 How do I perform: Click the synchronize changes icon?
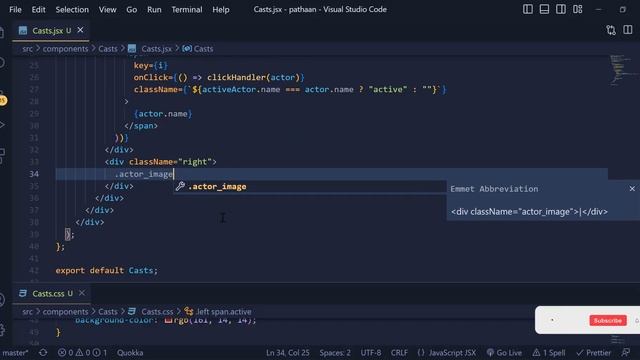pyautogui.click(x=43, y=352)
